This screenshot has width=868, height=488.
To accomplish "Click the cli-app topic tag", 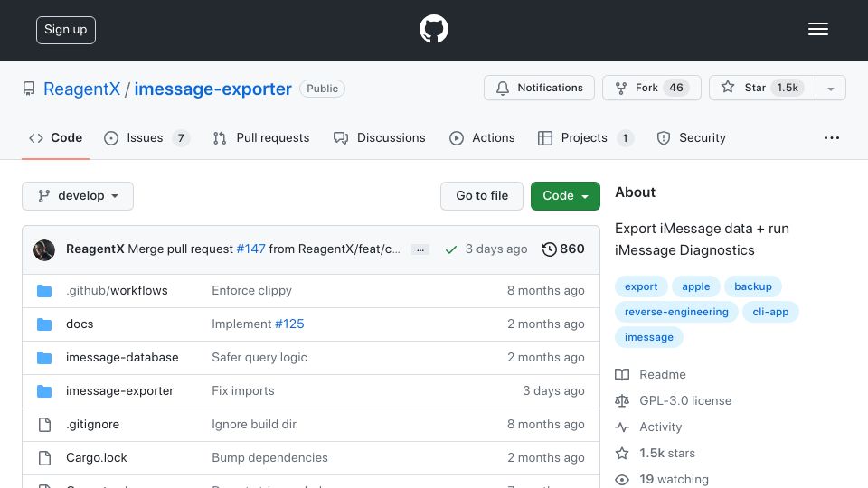I will 770,312.
